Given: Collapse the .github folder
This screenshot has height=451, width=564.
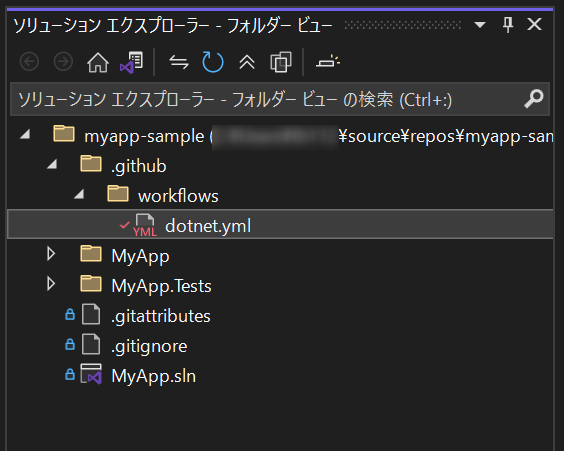Looking at the screenshot, I should pyautogui.click(x=52, y=165).
